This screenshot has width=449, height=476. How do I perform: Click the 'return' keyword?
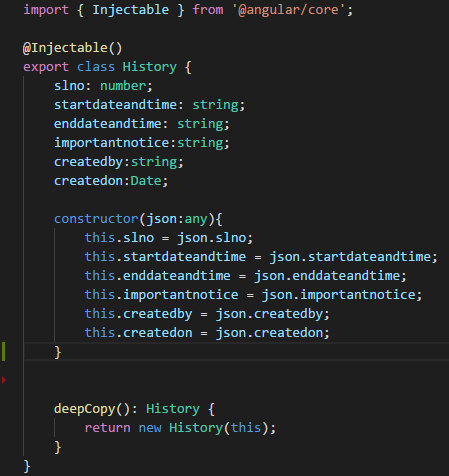point(108,428)
